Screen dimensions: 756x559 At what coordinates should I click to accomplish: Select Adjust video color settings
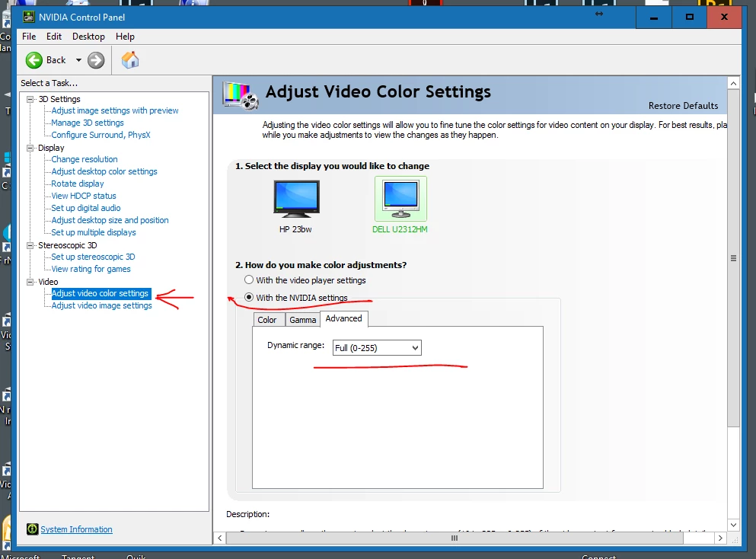point(100,293)
